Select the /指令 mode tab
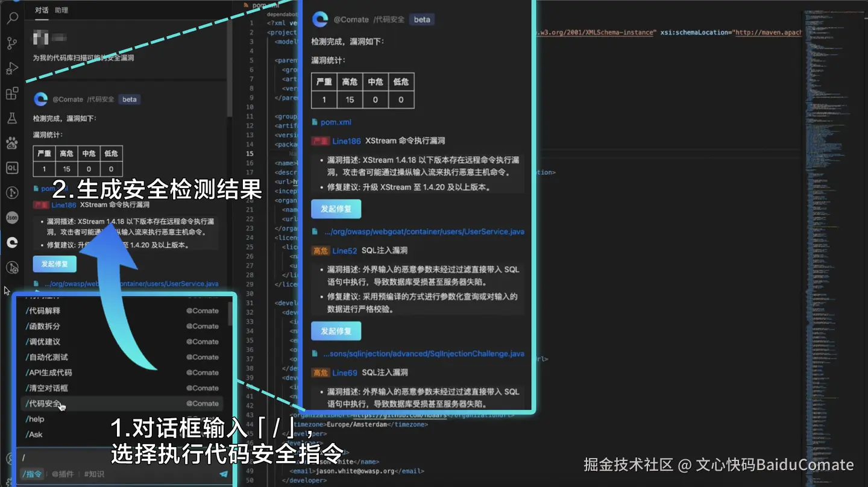The width and height of the screenshot is (868, 487). [33, 474]
